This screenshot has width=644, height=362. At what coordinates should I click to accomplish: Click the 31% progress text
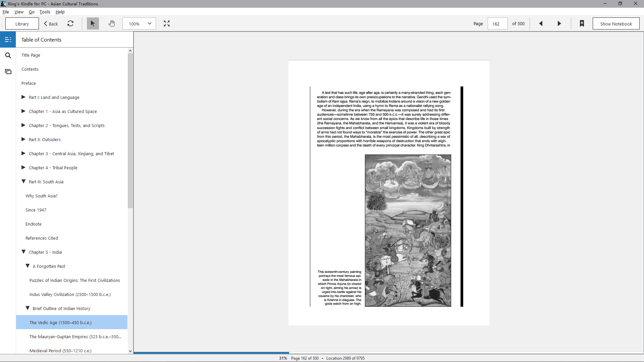[x=283, y=358]
